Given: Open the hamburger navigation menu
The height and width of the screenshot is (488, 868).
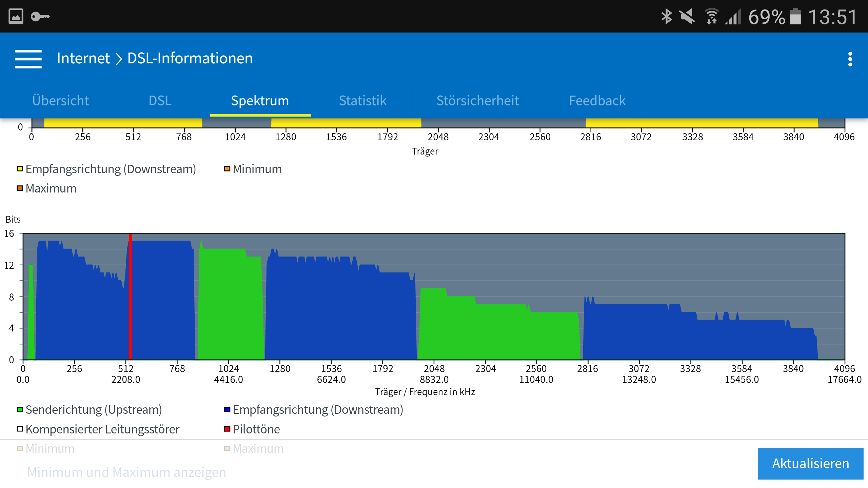Looking at the screenshot, I should click(28, 59).
